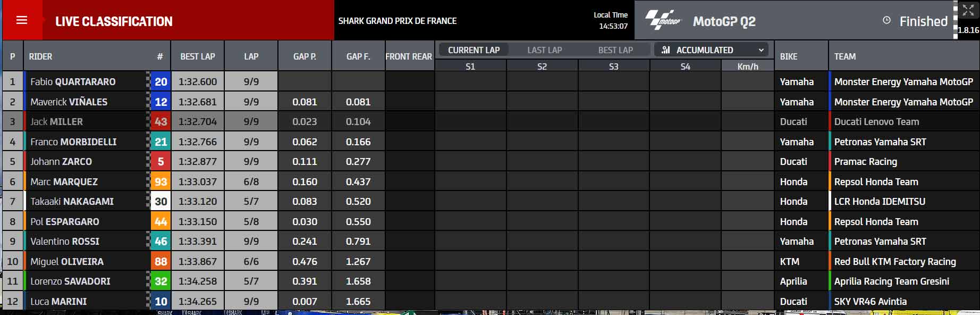This screenshot has height=315, width=980.
Task: Switch to the Current Lap tab
Action: 474,50
